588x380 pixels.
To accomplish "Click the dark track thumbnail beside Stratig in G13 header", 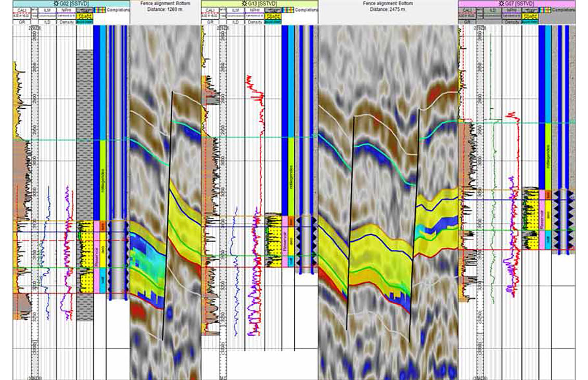I will [273, 9].
